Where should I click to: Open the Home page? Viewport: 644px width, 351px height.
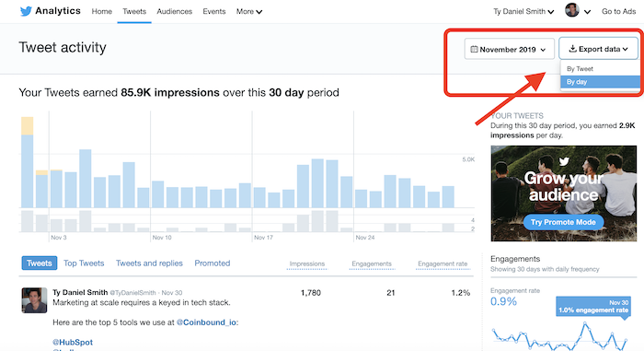101,12
